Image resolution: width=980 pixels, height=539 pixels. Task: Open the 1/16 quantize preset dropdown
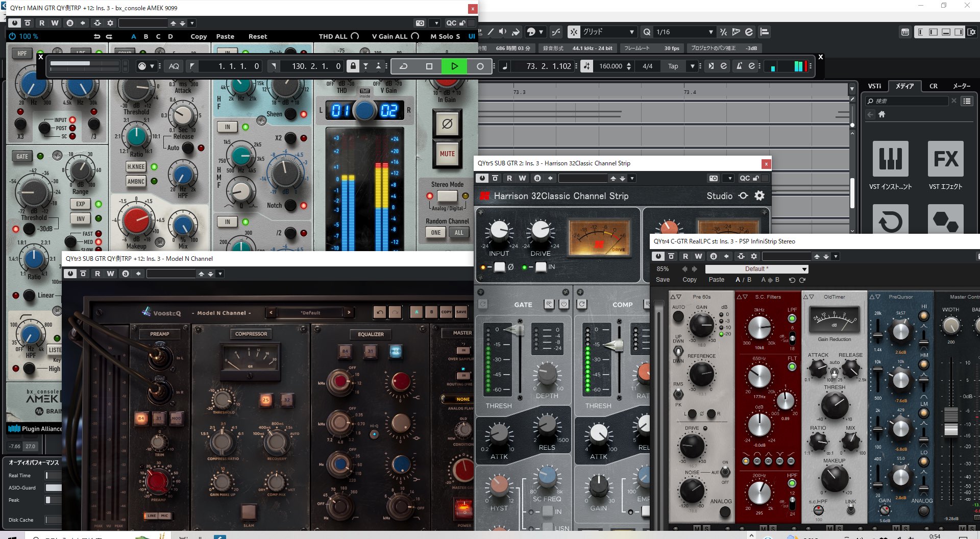coord(710,32)
